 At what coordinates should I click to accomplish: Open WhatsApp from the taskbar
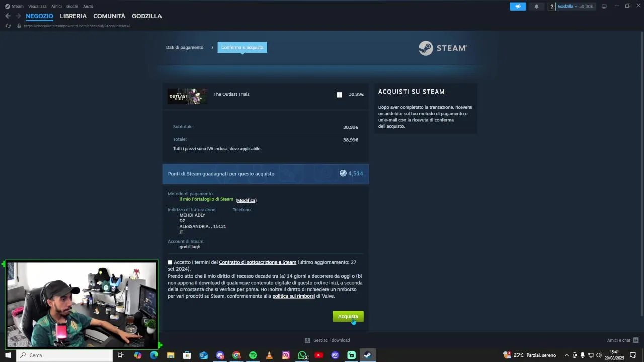click(x=302, y=355)
